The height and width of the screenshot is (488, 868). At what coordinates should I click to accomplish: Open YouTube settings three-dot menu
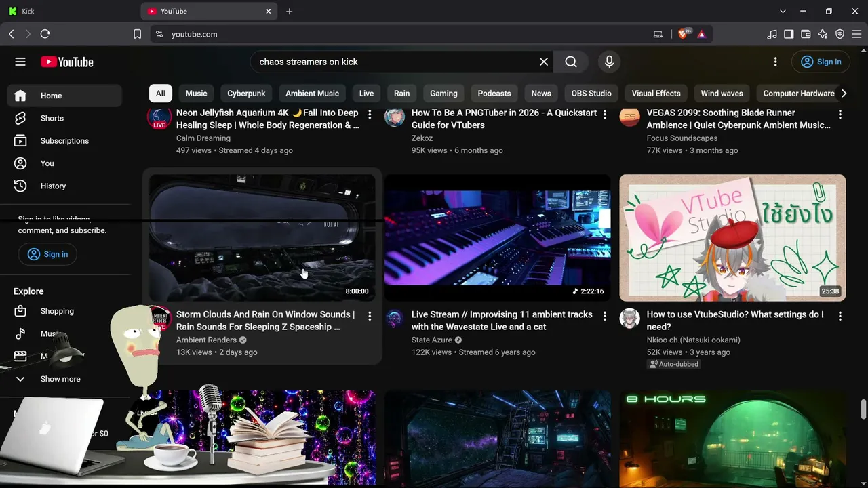point(776,62)
